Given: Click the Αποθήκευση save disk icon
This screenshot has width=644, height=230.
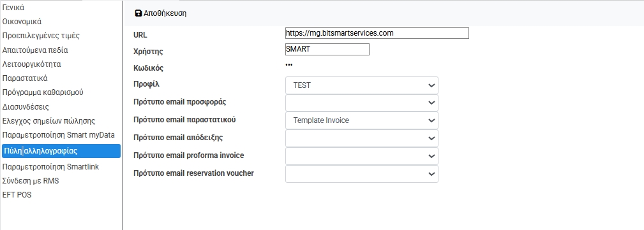Looking at the screenshot, I should point(139,13).
